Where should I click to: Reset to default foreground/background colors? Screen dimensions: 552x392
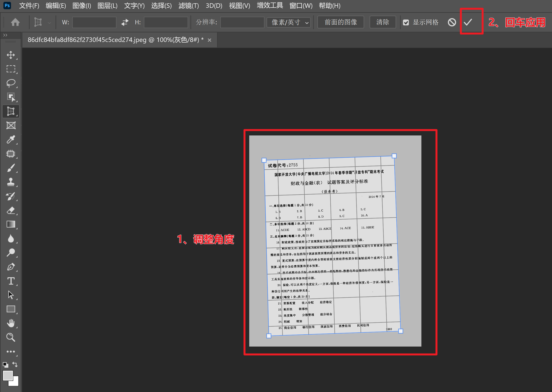pos(5,365)
